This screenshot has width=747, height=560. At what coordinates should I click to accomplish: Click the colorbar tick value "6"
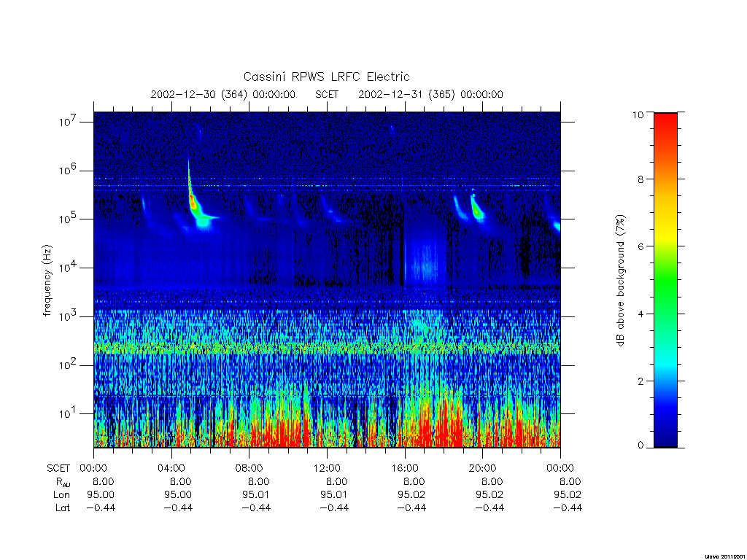click(640, 246)
